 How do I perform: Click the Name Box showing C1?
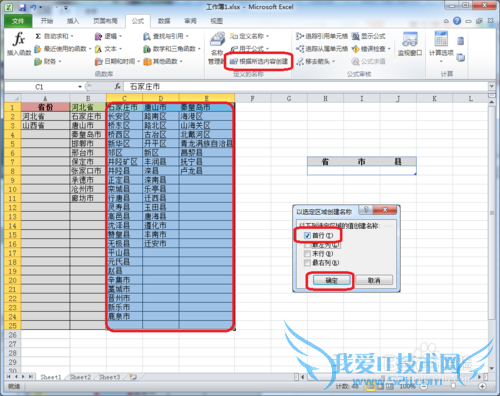pos(39,87)
